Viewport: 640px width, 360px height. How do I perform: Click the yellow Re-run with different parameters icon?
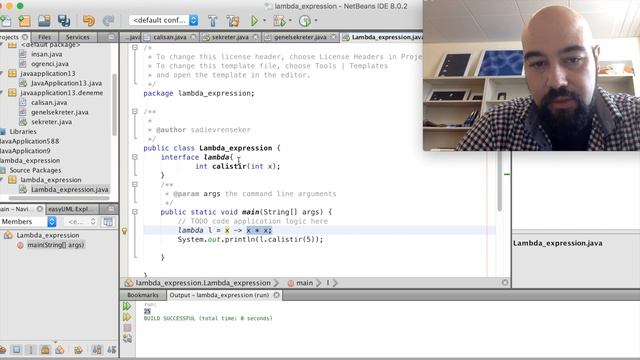[x=127, y=317]
